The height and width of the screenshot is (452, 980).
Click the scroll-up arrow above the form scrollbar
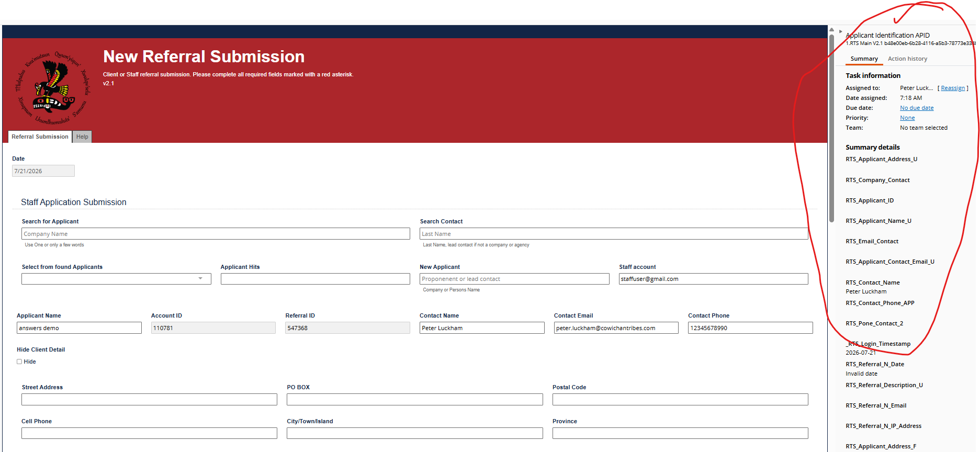pyautogui.click(x=831, y=30)
